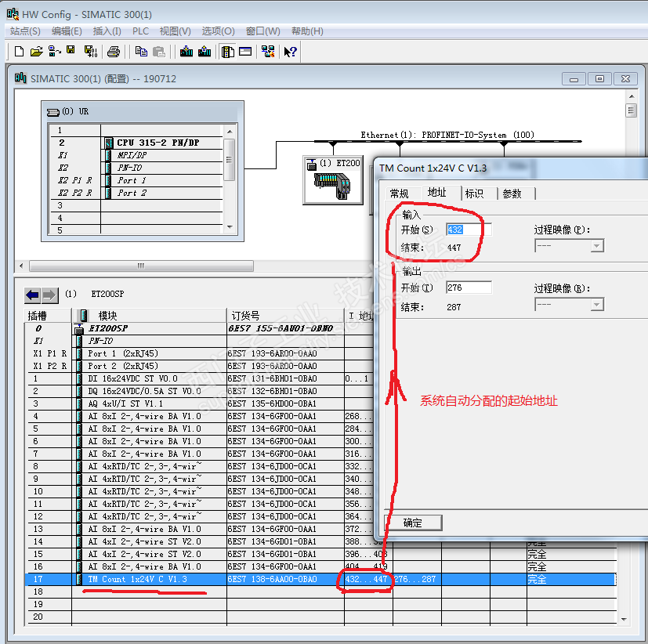Image resolution: width=648 pixels, height=644 pixels.
Task: Click the Open online station toolbar icon
Action: tap(55, 52)
